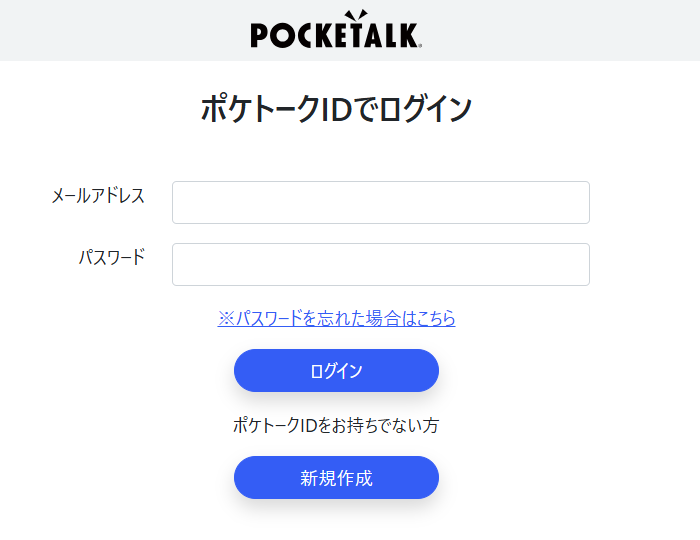Click the 新規作成 button
Screen dimensions: 700x540
coord(336,478)
